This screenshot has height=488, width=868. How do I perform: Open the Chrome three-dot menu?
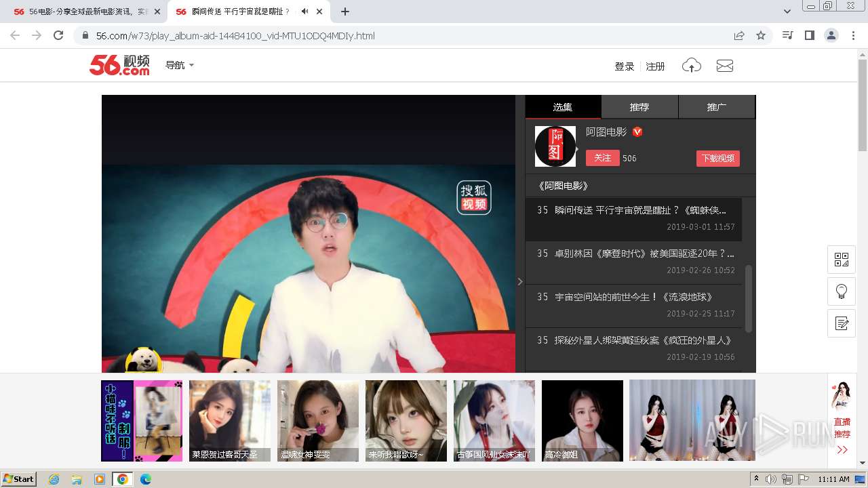[853, 35]
